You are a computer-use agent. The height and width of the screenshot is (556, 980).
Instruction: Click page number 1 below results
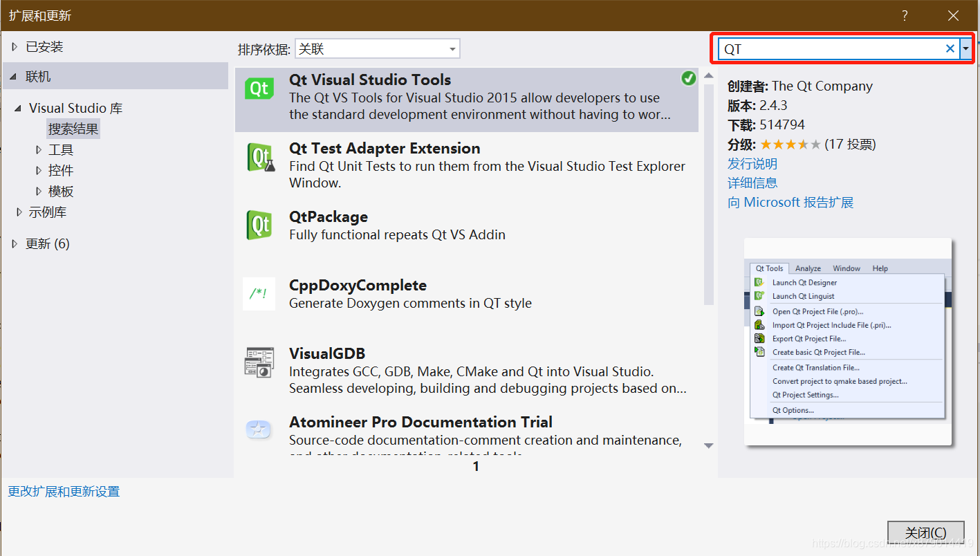point(476,467)
